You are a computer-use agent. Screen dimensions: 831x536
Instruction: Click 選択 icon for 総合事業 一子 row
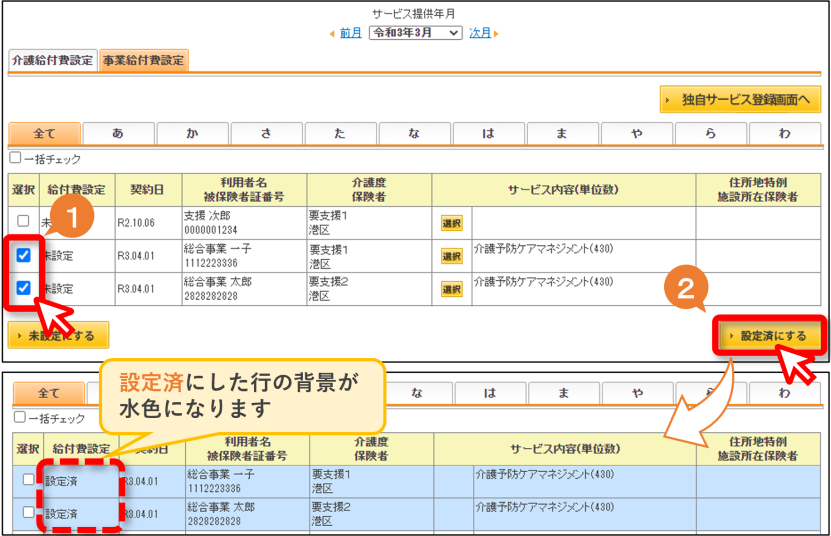[x=452, y=256]
